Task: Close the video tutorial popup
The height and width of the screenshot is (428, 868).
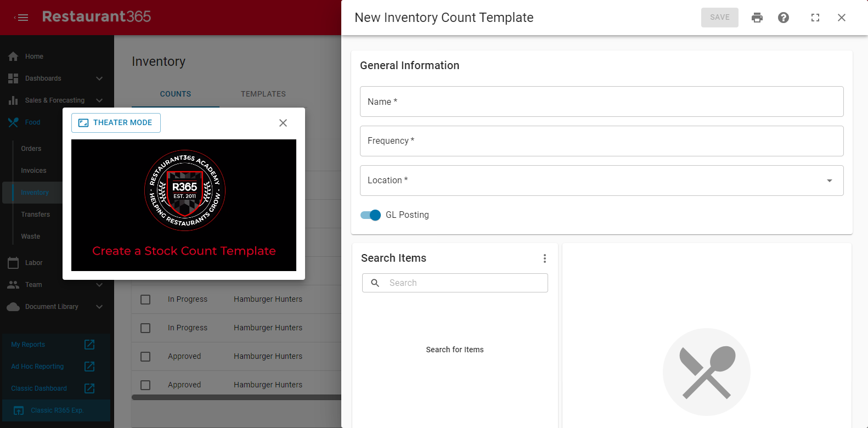Action: point(283,123)
